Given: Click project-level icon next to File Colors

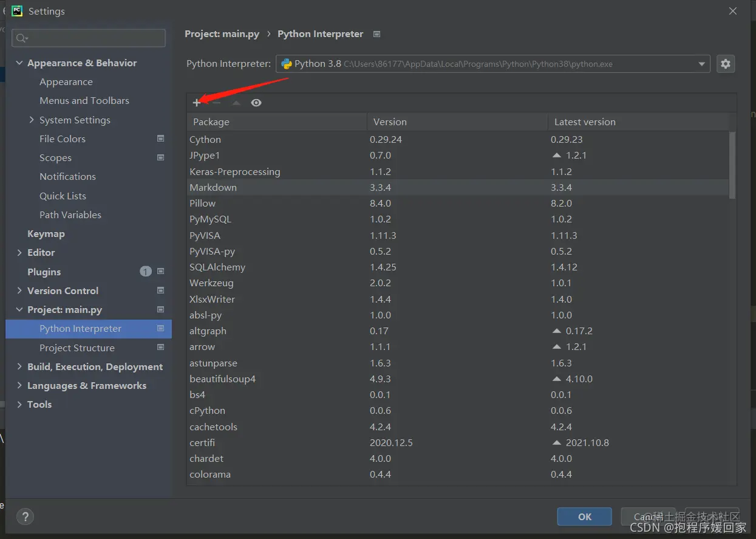Looking at the screenshot, I should pyautogui.click(x=160, y=139).
